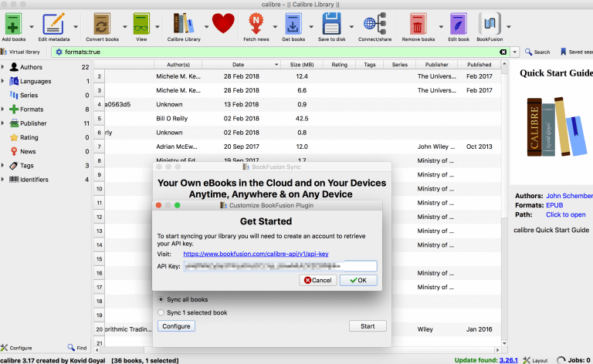Click the John Schember author link
This screenshot has width=593, height=364.
click(569, 196)
